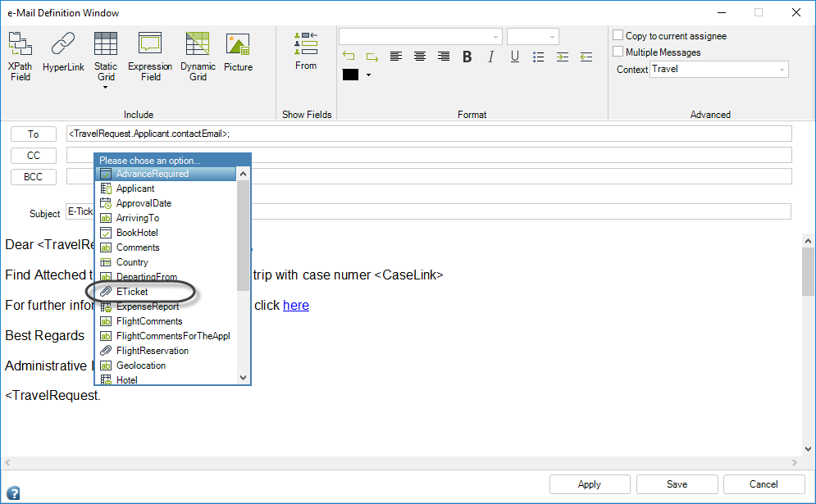The image size is (816, 504).
Task: Open the help question mark icon
Action: pyautogui.click(x=13, y=493)
